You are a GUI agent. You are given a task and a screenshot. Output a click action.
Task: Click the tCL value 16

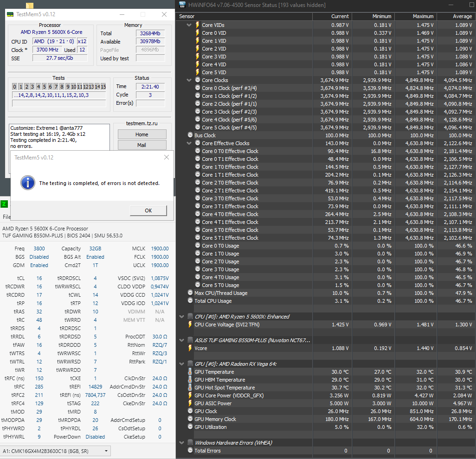click(39, 278)
